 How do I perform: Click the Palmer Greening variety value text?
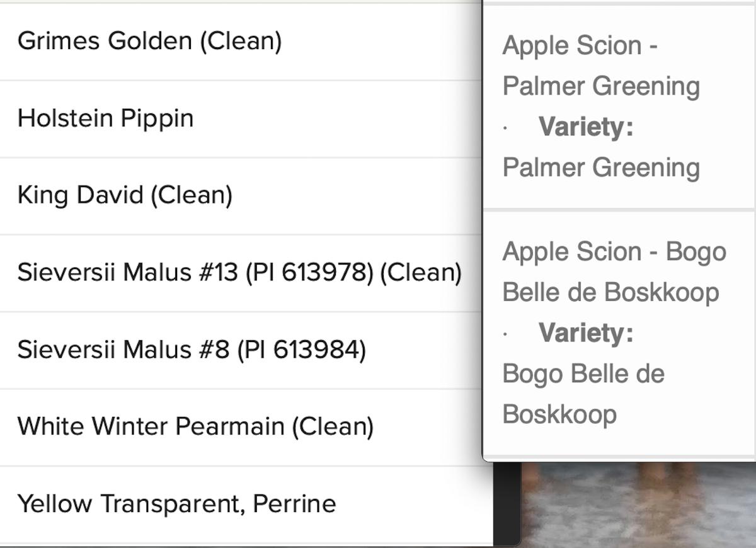pyautogui.click(x=601, y=168)
